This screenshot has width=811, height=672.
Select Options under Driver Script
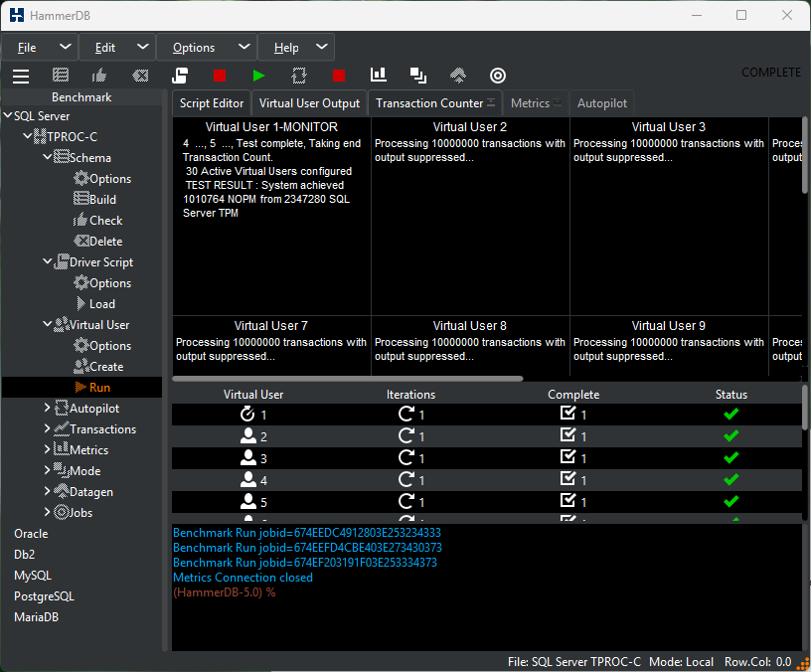[x=102, y=283]
